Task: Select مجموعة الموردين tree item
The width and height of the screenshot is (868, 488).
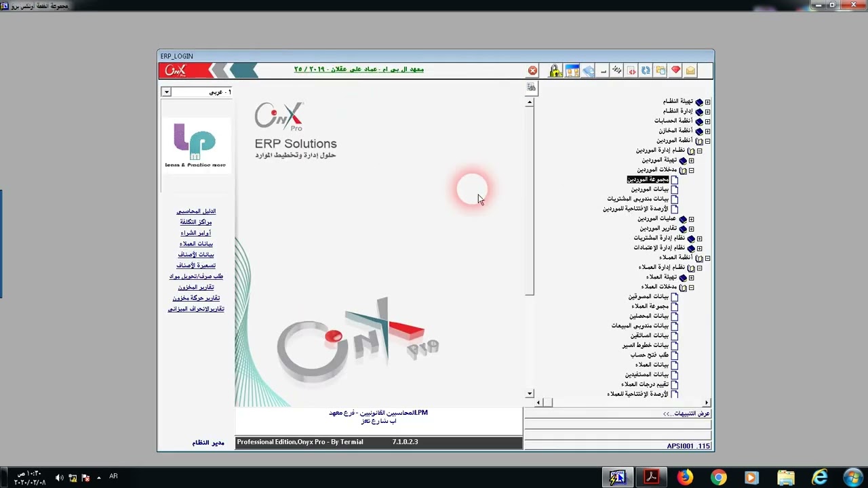Action: (x=648, y=180)
